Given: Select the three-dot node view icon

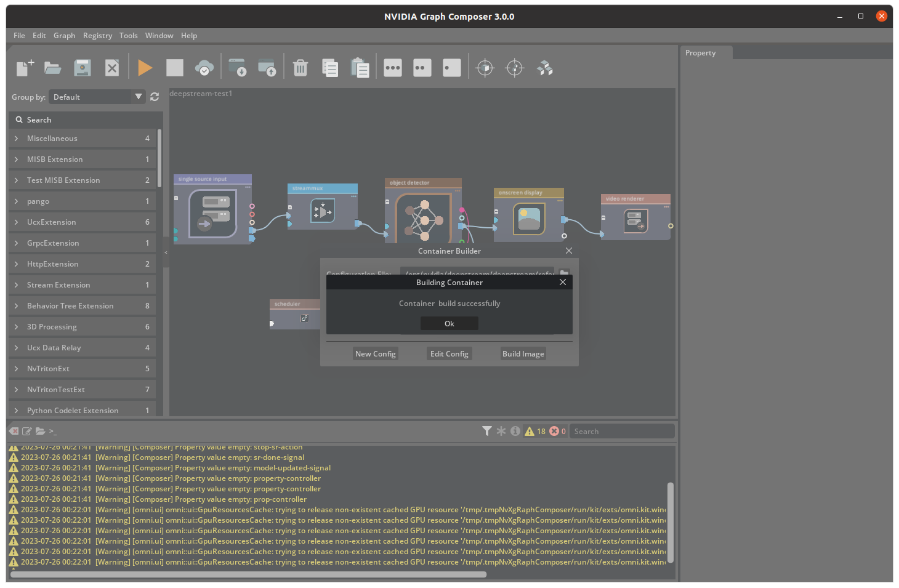Looking at the screenshot, I should pyautogui.click(x=393, y=68).
